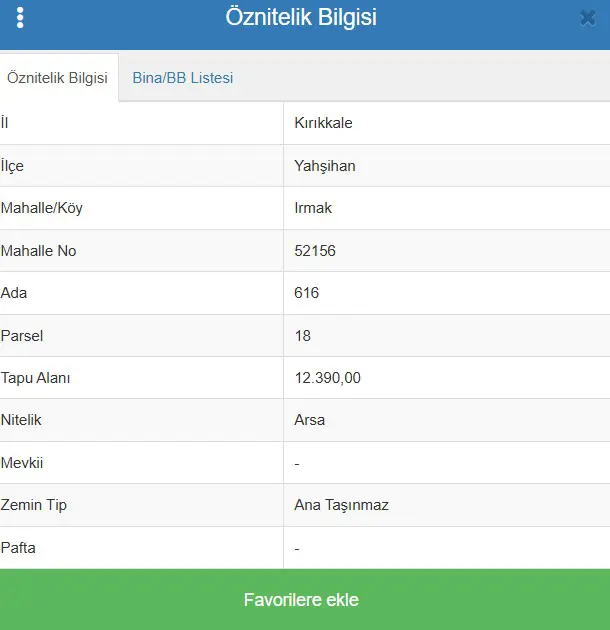Click the İlçe row label

[12, 166]
